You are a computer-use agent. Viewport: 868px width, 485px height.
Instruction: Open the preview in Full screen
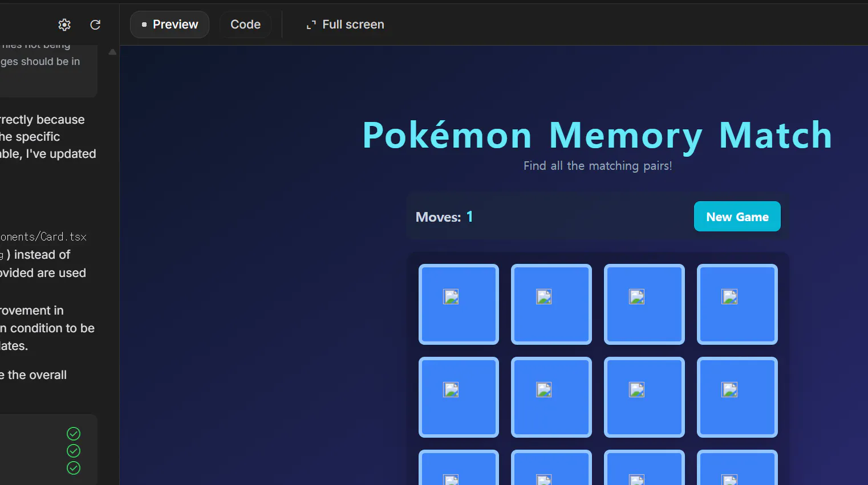[x=346, y=25]
